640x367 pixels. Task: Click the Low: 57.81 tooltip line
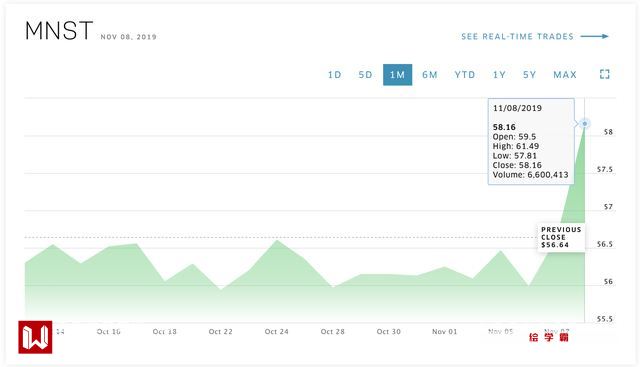click(x=514, y=156)
